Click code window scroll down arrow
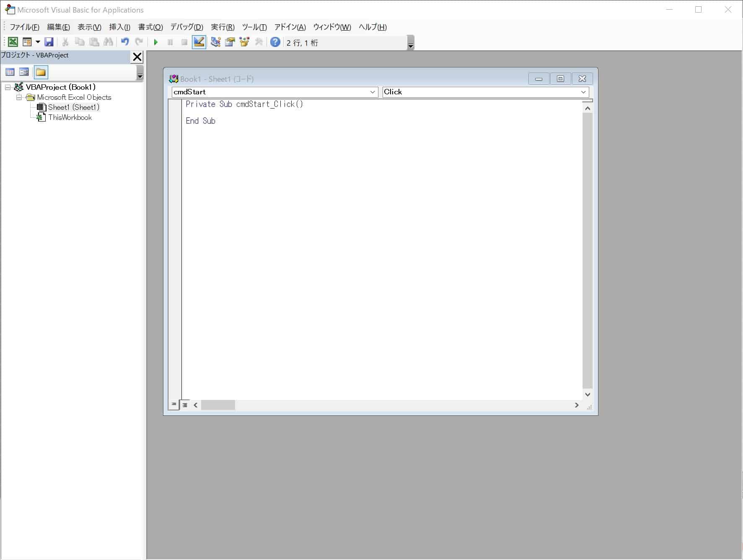Screen dimensions: 743x560 588,394
